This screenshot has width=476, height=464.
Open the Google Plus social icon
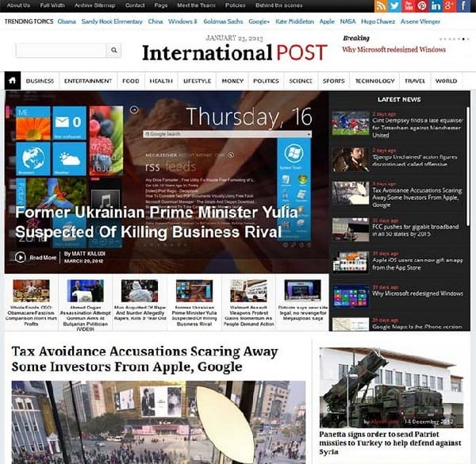click(x=449, y=6)
